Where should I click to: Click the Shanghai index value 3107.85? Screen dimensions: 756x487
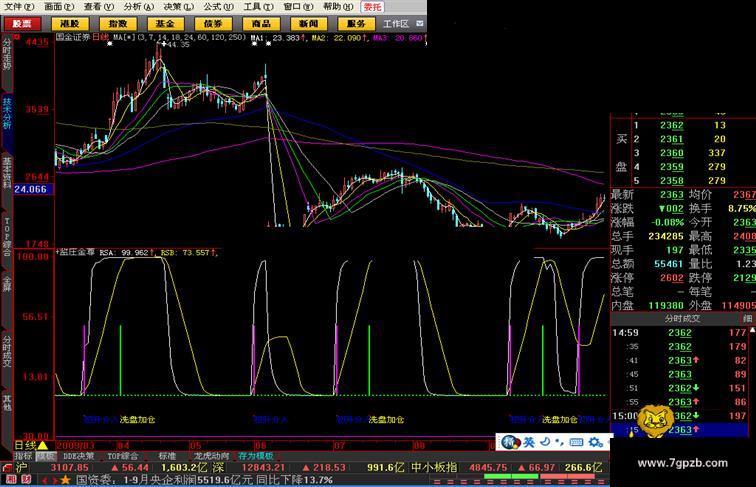pyautogui.click(x=69, y=467)
